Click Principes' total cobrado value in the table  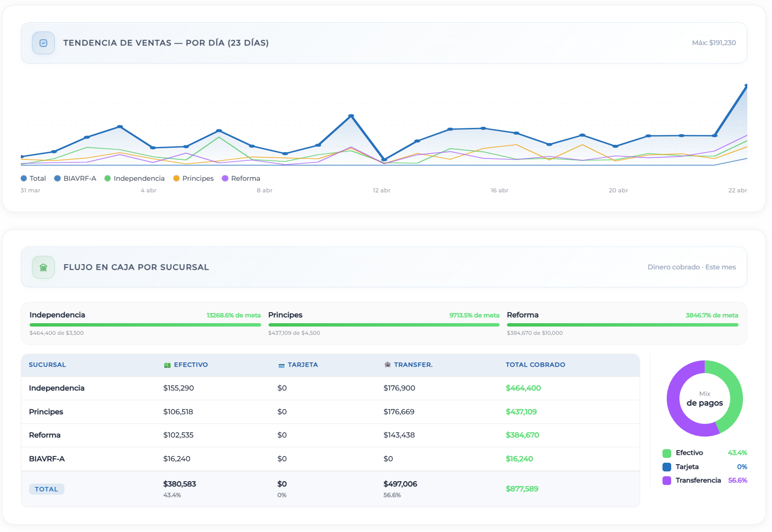tap(521, 412)
